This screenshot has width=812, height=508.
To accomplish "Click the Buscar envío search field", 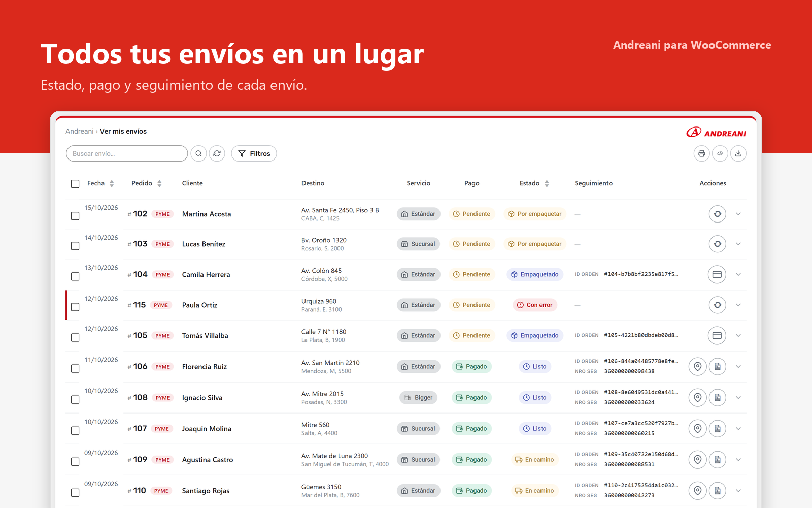I will click(x=127, y=153).
